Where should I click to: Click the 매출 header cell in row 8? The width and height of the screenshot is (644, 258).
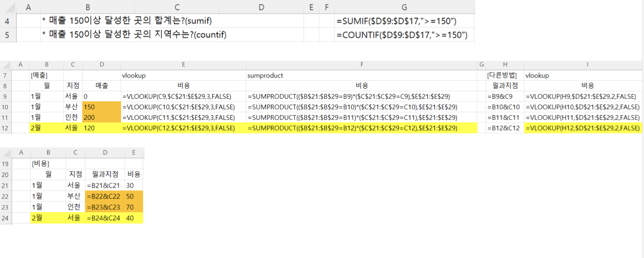[101, 85]
